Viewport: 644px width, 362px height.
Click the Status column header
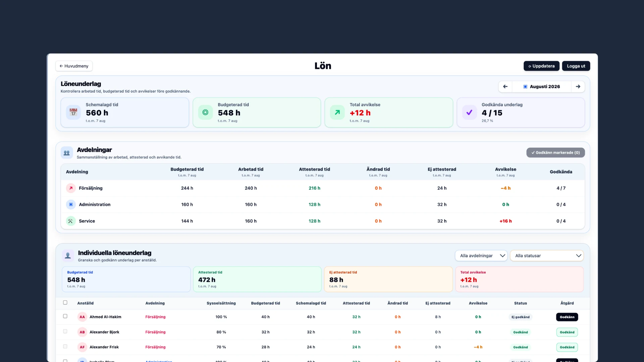coord(521,303)
